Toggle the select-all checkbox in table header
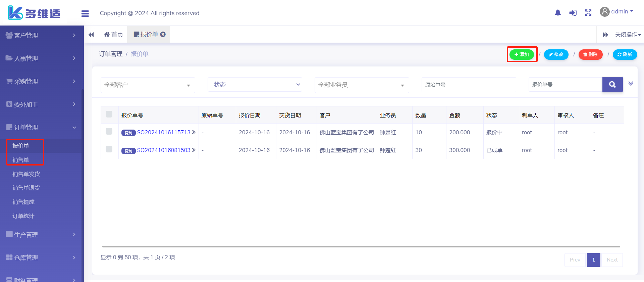This screenshot has height=282, width=644. 109,114
